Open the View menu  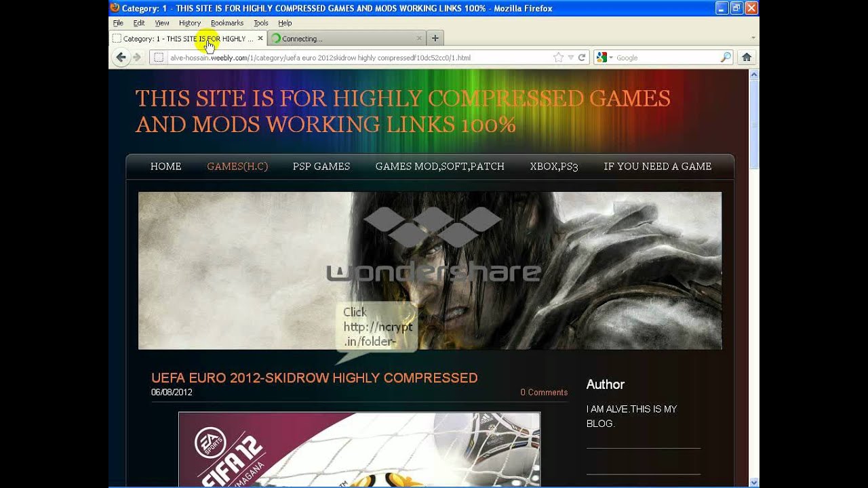(162, 23)
